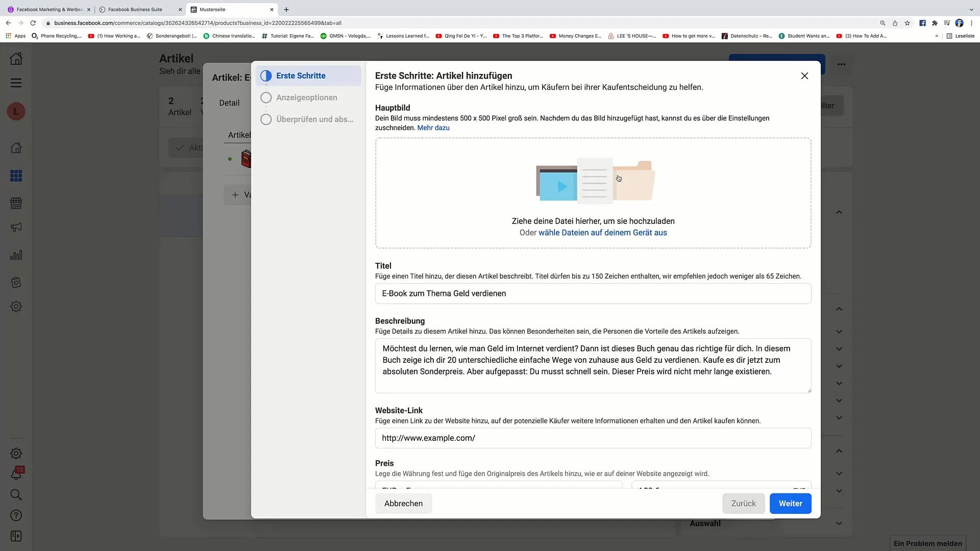Open the ads megaphone icon in sidebar
The width and height of the screenshot is (980, 551).
tap(16, 228)
